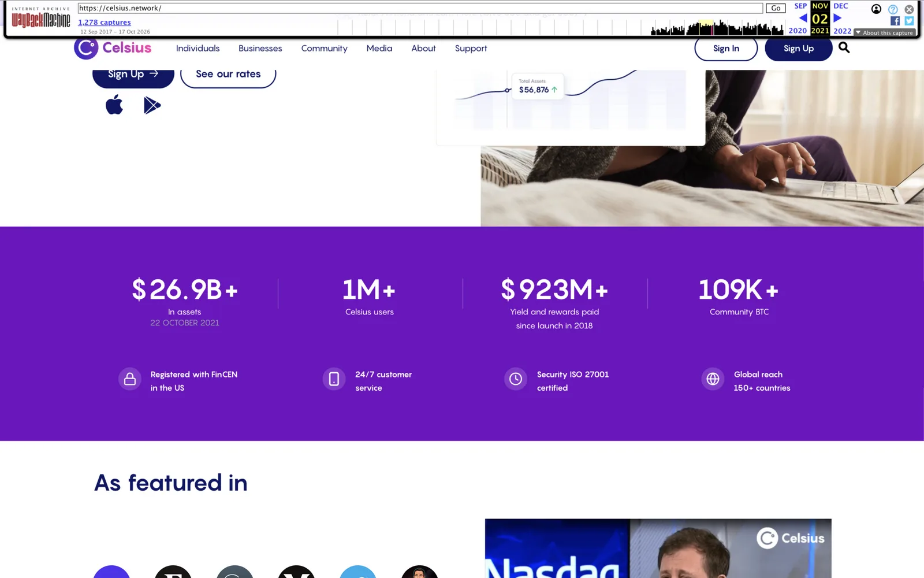Go to previous capture with left arrow
924x578 pixels.
(803, 18)
